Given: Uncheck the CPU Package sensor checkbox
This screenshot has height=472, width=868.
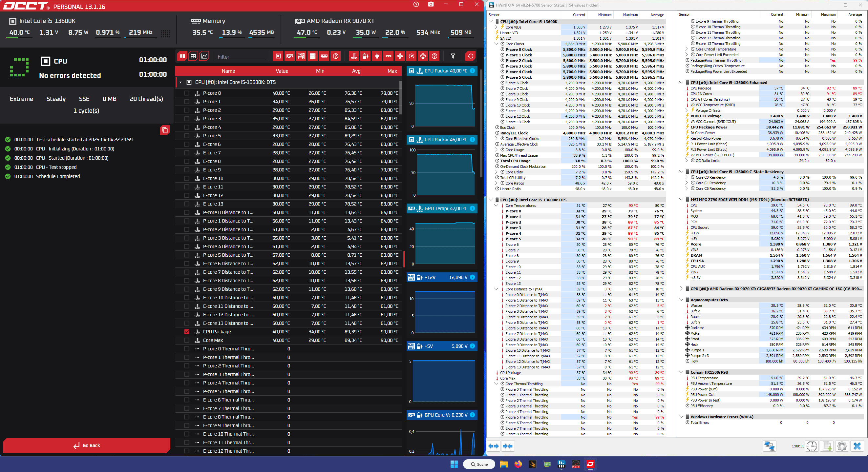Looking at the screenshot, I should [187, 332].
